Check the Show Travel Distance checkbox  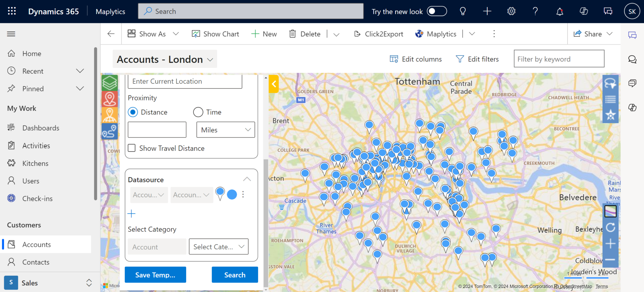tap(131, 148)
